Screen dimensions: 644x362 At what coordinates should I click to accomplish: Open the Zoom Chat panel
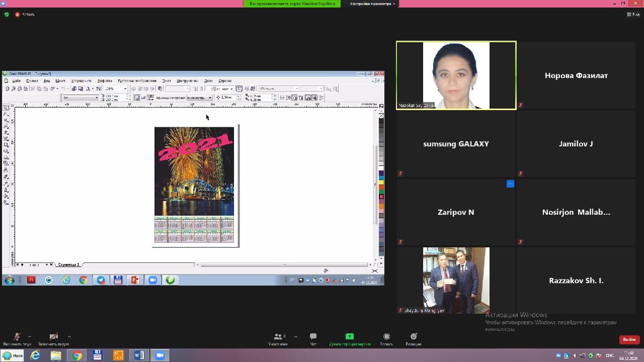(x=313, y=339)
